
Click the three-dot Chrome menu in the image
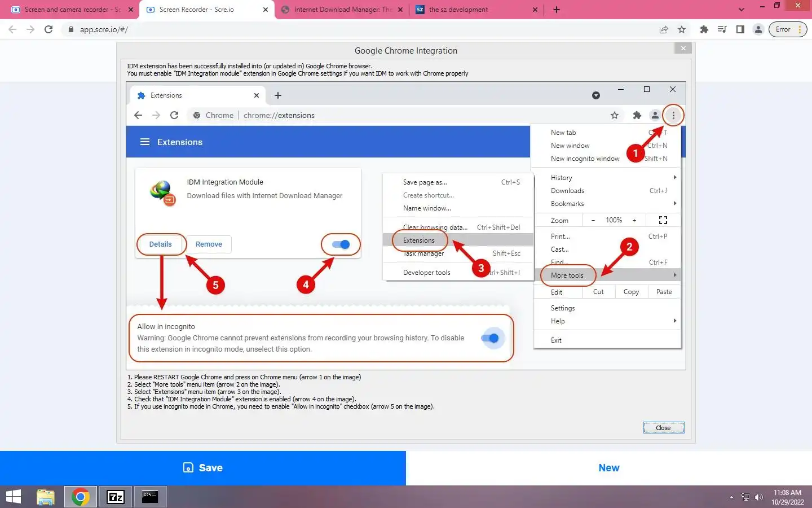(673, 115)
